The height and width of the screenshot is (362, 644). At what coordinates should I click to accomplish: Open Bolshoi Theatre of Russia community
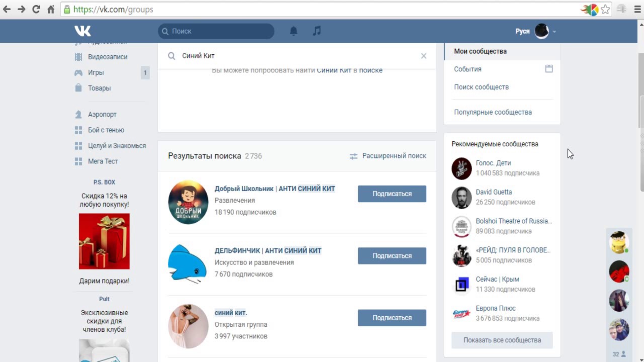(514, 221)
